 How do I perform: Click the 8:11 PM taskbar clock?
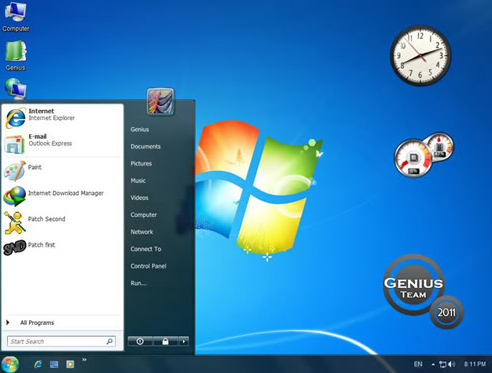tap(475, 364)
